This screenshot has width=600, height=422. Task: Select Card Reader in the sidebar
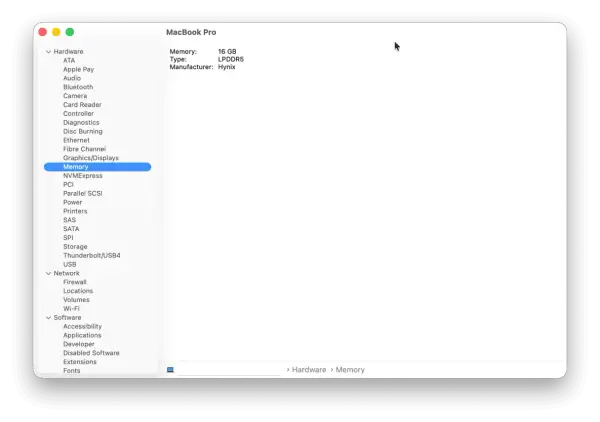(x=82, y=104)
